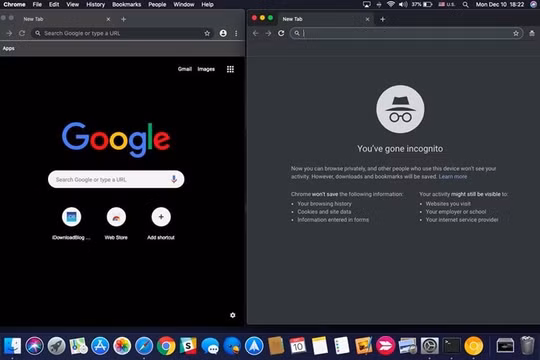Click the large incognito spy icon
Screen dimensions: 540x360
tap(400, 109)
